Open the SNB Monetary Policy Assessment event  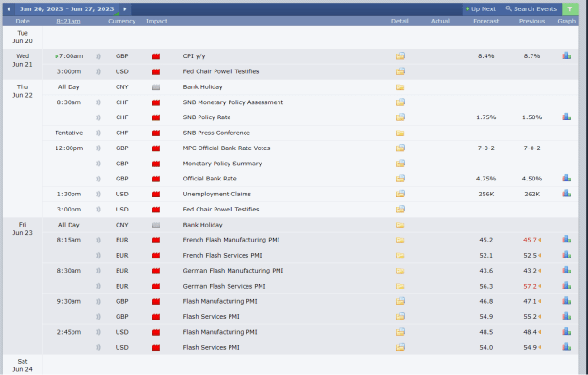click(233, 102)
